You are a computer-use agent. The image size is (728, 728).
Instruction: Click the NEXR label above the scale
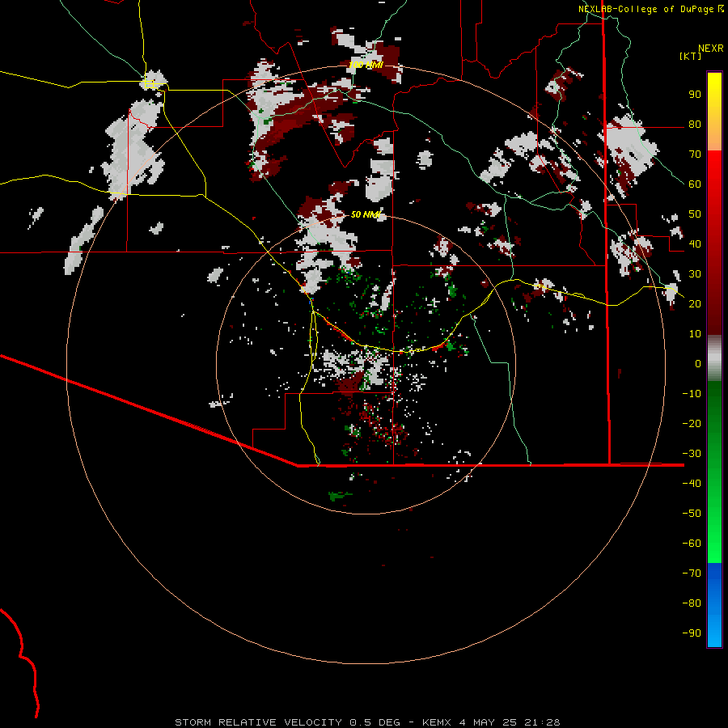[x=710, y=49]
